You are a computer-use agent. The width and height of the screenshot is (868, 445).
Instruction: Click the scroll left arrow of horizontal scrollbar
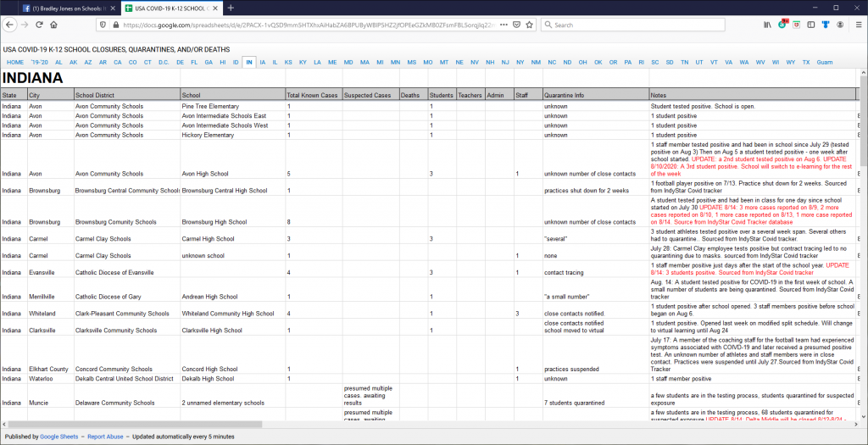(x=4, y=425)
